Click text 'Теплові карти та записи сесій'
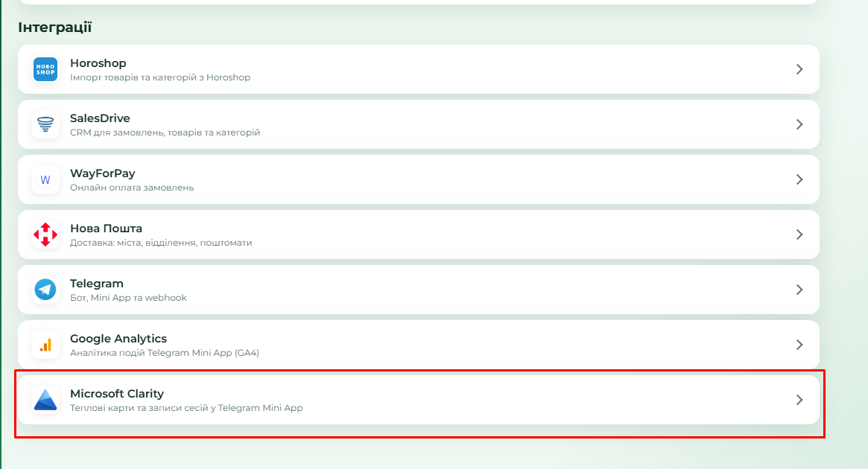Viewport: 868px width, 469px height. click(x=139, y=408)
